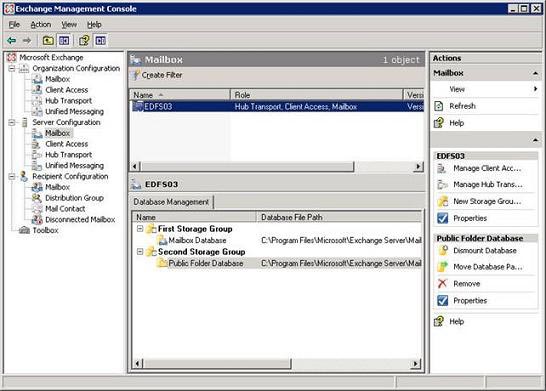Select the Toolbox tree item
The height and width of the screenshot is (391, 546).
click(45, 230)
